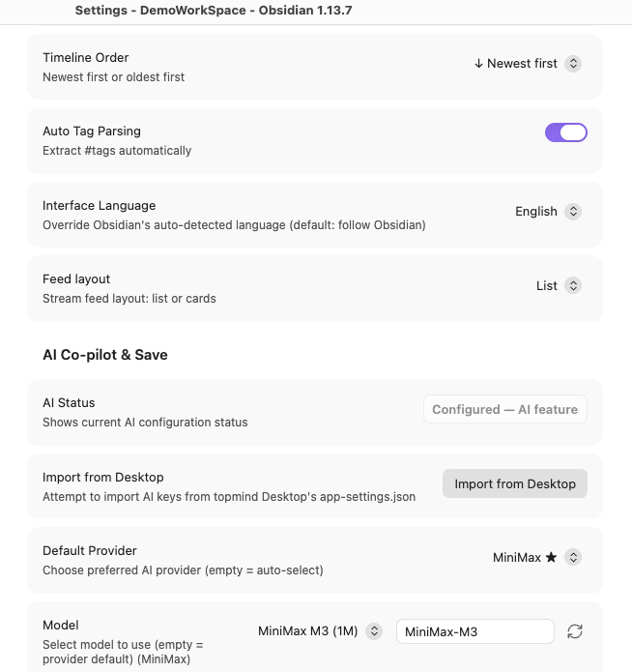
Task: Toggle Auto Tag Parsing switch
Action: pos(565,132)
